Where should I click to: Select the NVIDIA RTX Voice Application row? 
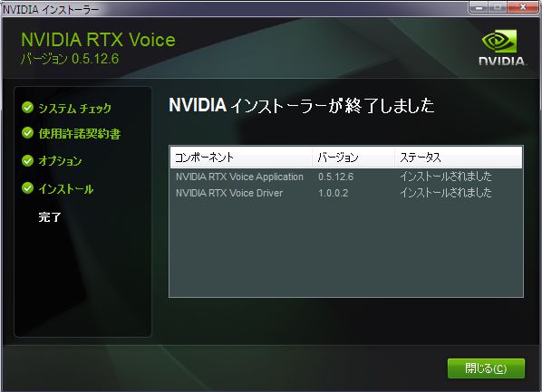[x=346, y=177]
